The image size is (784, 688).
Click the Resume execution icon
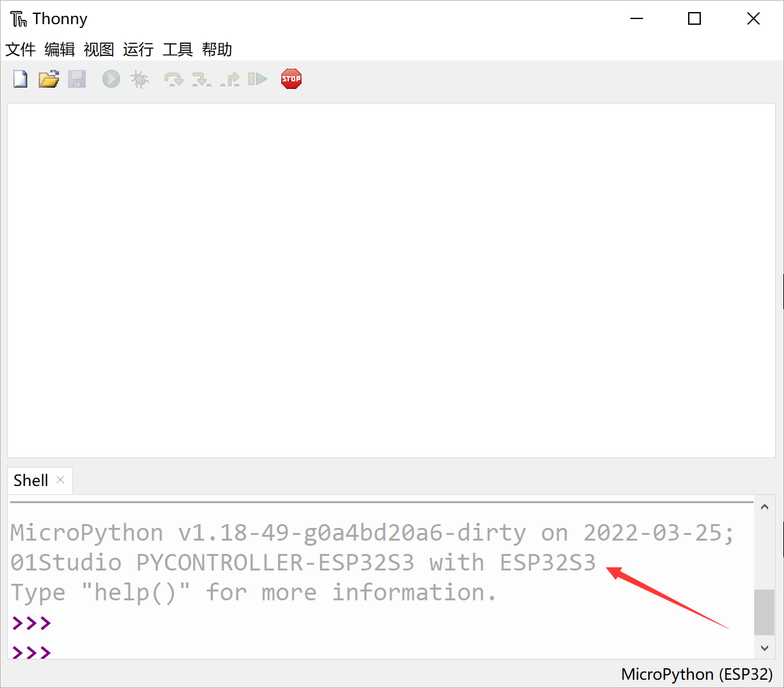pyautogui.click(x=257, y=79)
